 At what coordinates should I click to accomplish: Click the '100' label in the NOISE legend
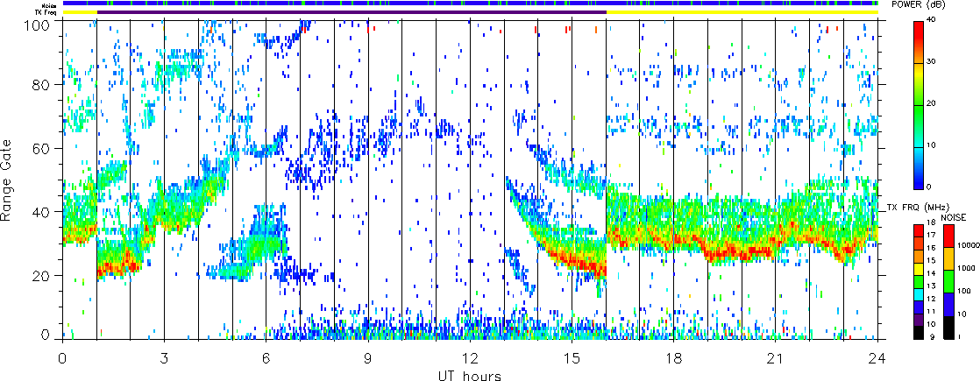[x=964, y=291]
